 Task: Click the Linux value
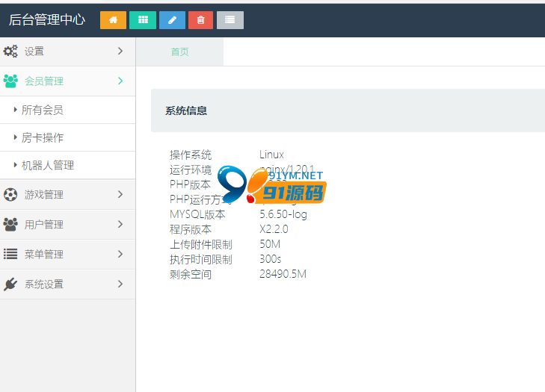(x=271, y=155)
